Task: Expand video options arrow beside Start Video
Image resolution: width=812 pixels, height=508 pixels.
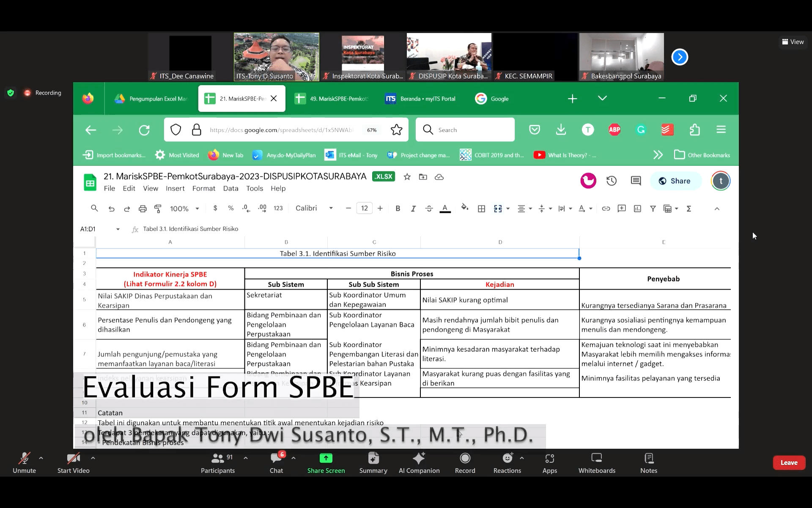Action: point(93,458)
